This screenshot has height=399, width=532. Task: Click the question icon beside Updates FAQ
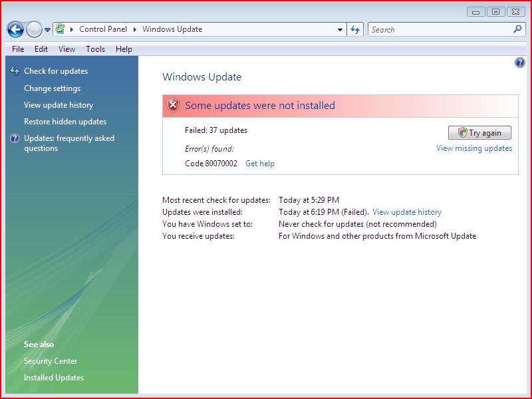[x=15, y=138]
